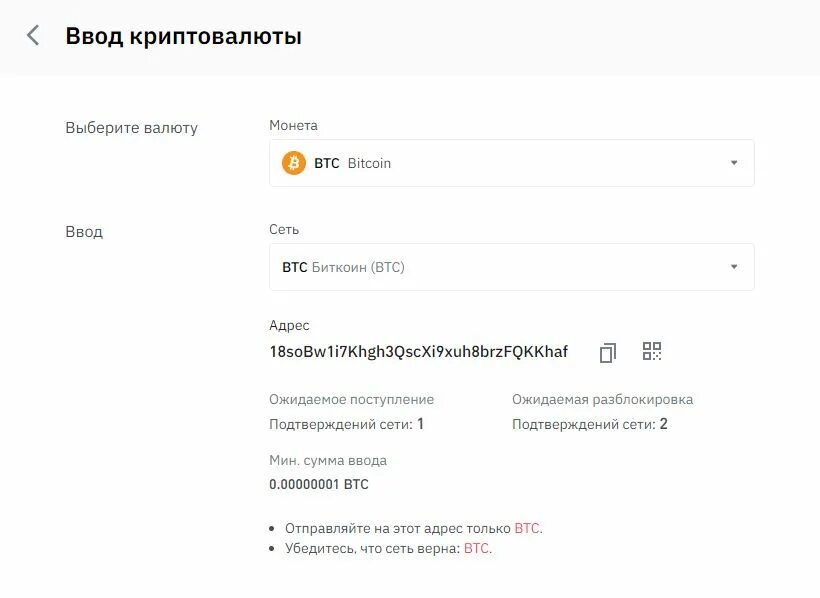
Task: Open the BTC Биткоин network selector
Action: point(500,267)
